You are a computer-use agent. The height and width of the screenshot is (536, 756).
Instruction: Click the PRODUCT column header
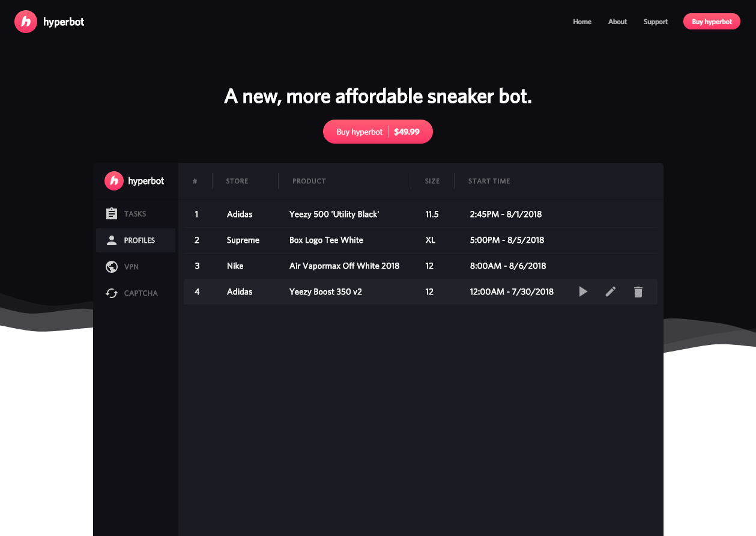click(x=309, y=181)
